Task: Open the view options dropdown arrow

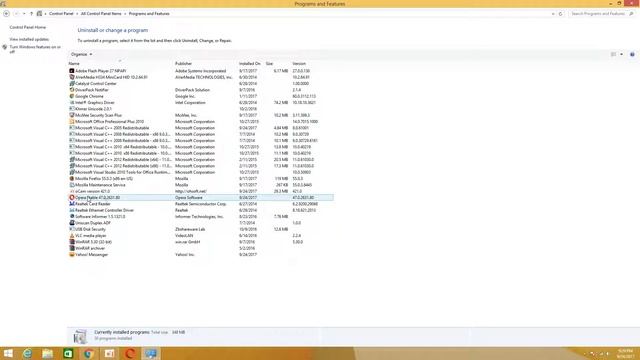Action: [621, 54]
